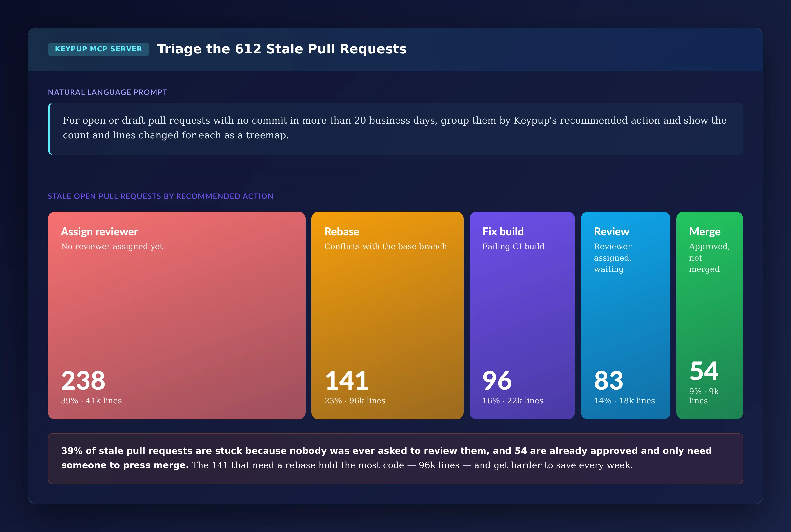Click the 54 count on Merge tile

[x=704, y=371]
